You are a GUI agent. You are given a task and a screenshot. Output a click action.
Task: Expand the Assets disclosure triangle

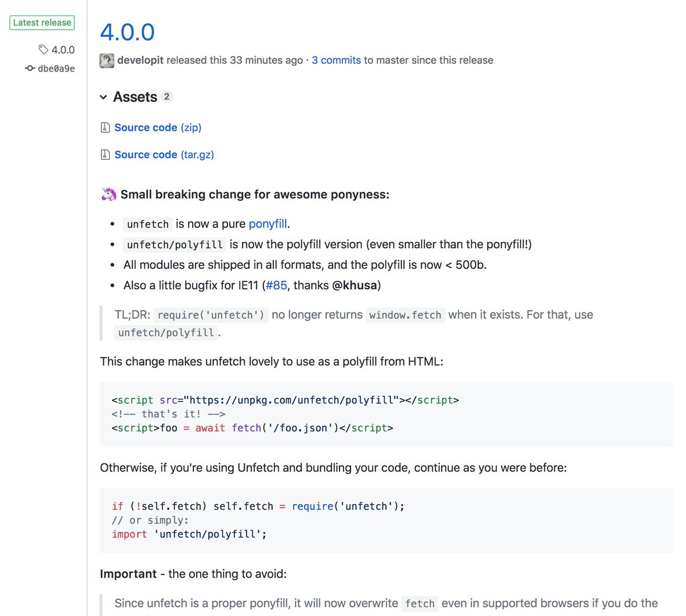tap(103, 97)
